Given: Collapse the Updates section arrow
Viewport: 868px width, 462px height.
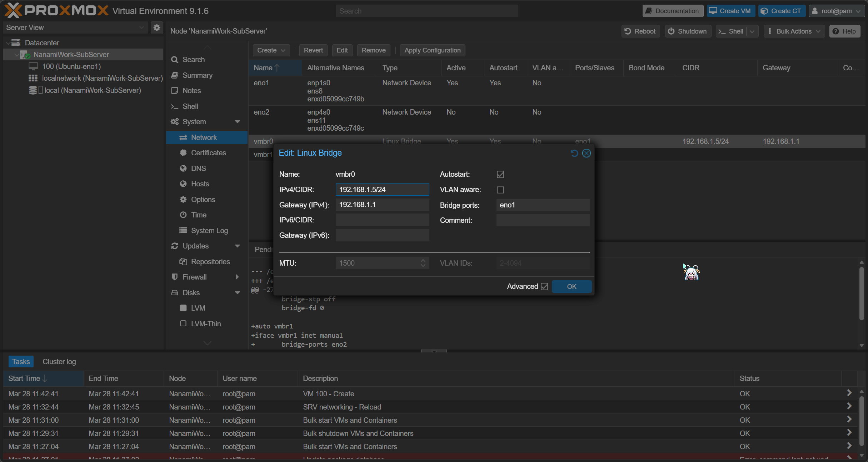Looking at the screenshot, I should [x=237, y=246].
